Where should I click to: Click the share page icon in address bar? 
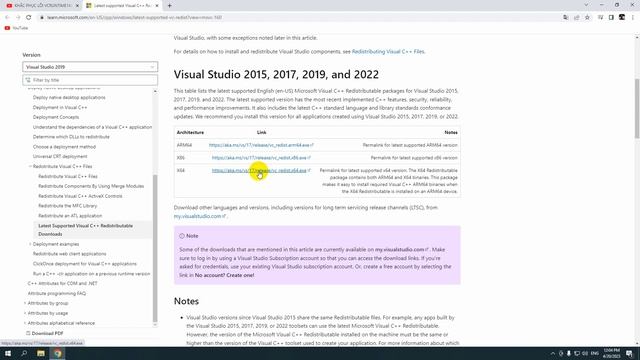pyautogui.click(x=576, y=18)
